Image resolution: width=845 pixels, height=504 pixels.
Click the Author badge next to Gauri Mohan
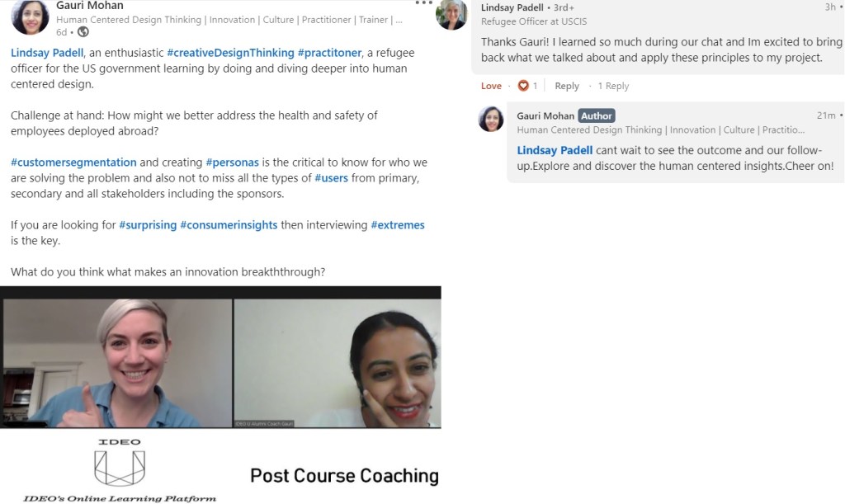click(597, 115)
